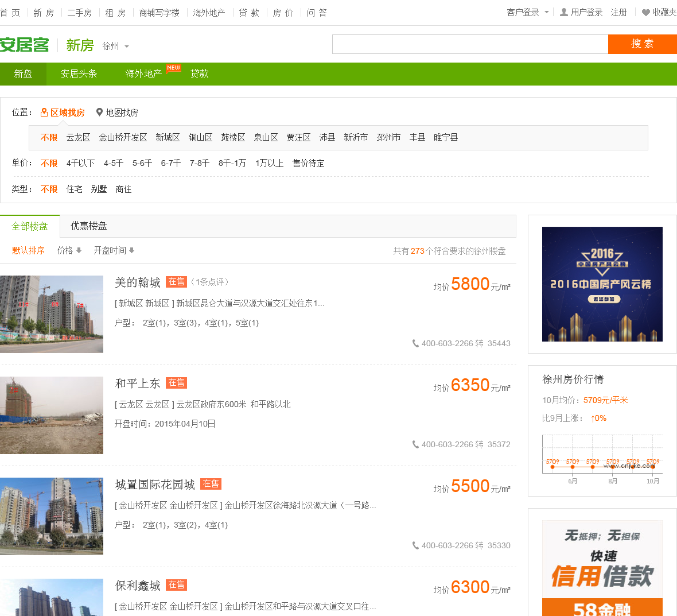Filter by 丰县
This screenshot has height=616, width=677.
click(x=417, y=137)
